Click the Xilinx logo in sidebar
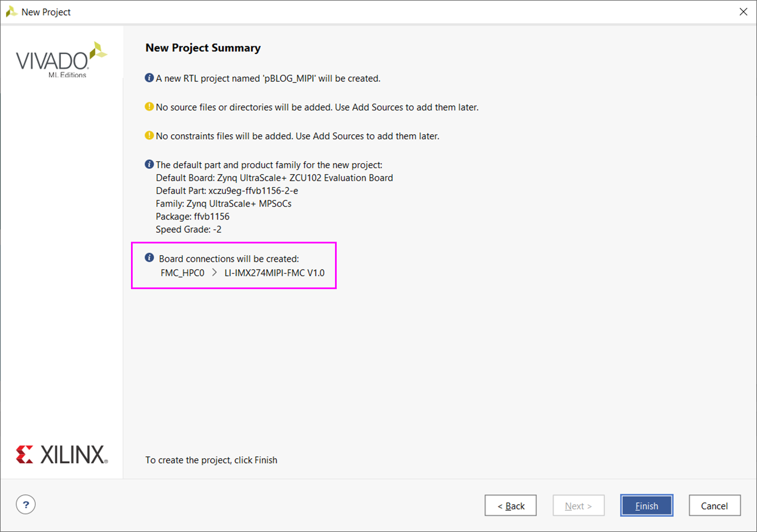 [62, 455]
